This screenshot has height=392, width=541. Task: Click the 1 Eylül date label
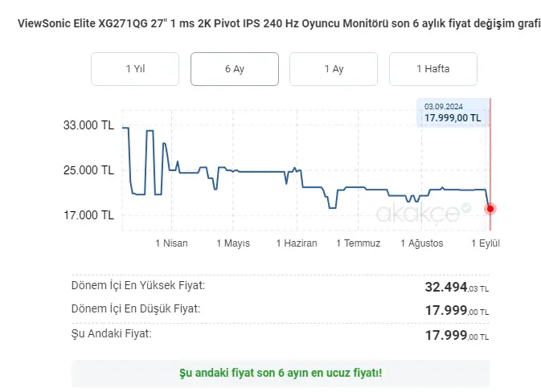(x=486, y=243)
